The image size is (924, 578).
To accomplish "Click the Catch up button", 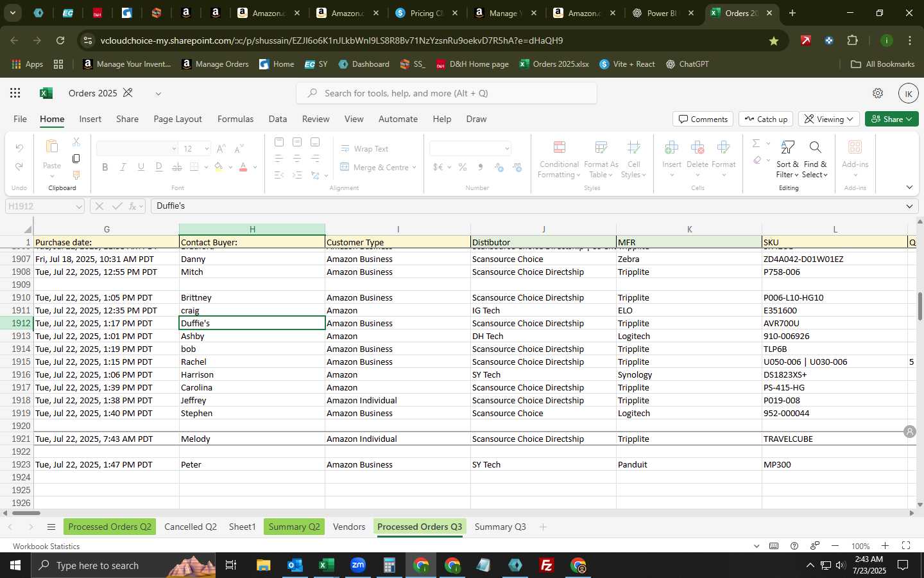I will pyautogui.click(x=766, y=119).
